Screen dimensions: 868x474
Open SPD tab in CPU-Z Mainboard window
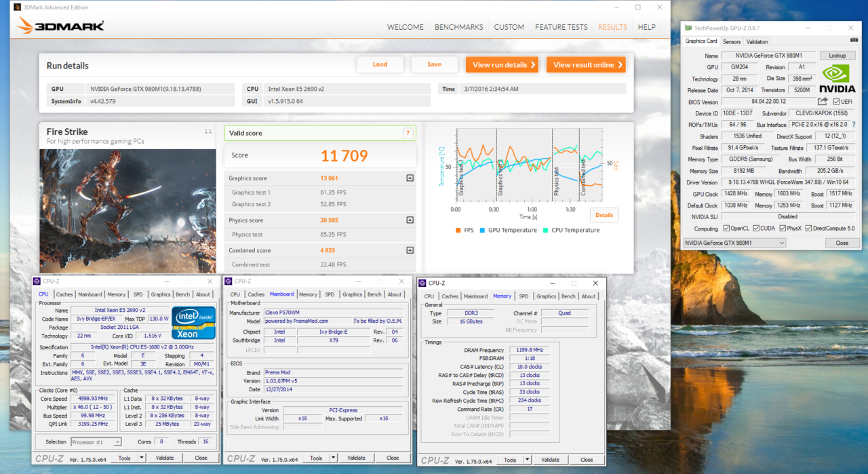330,294
